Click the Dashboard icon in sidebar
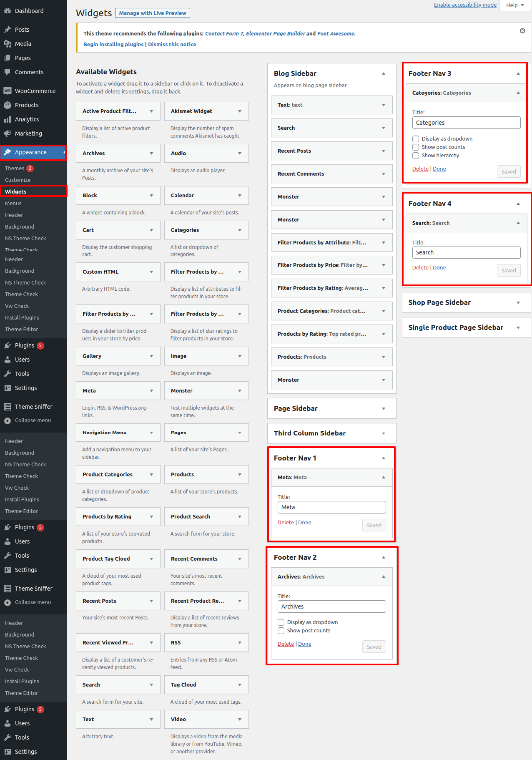The image size is (532, 760). tap(8, 11)
